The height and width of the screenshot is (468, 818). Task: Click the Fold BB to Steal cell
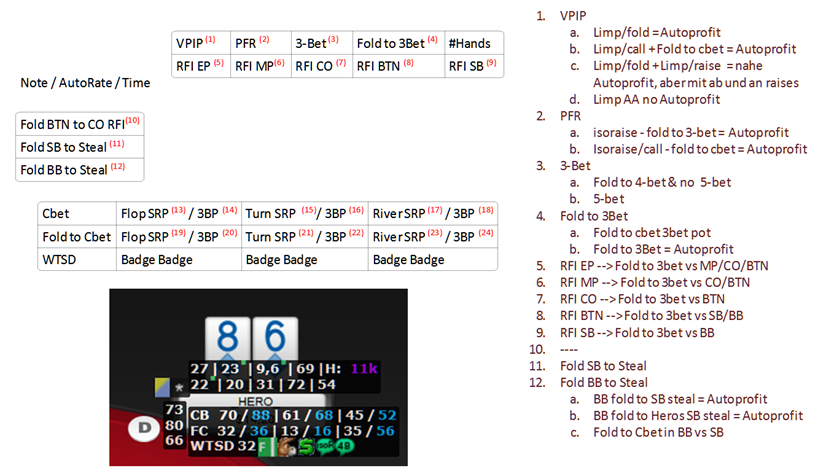coord(80,170)
